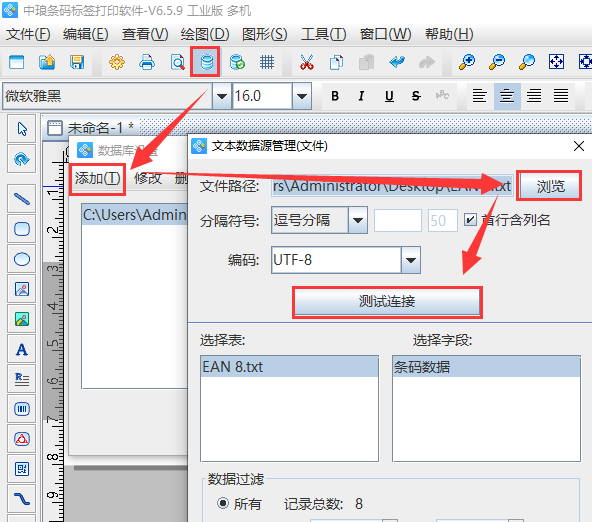
Task: Undo the last action
Action: tap(397, 62)
